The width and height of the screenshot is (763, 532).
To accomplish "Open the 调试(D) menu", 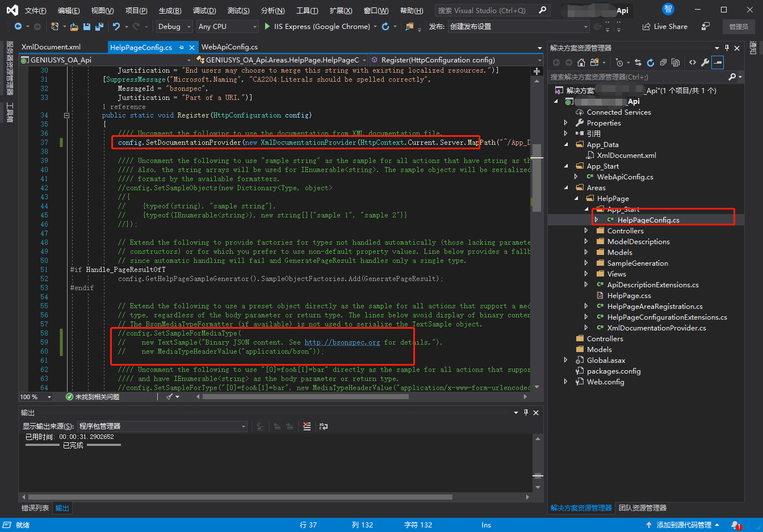I will (x=204, y=11).
